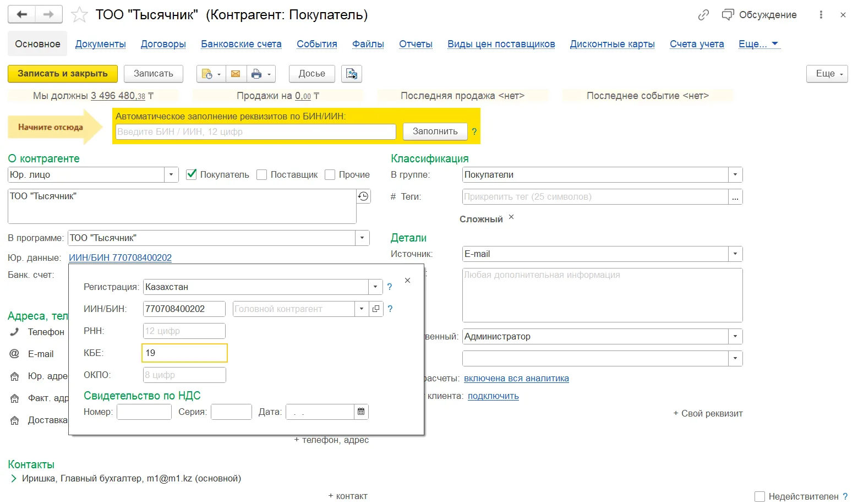858x504 pixels.
Task: Copy link to this counterparty
Action: (x=703, y=15)
